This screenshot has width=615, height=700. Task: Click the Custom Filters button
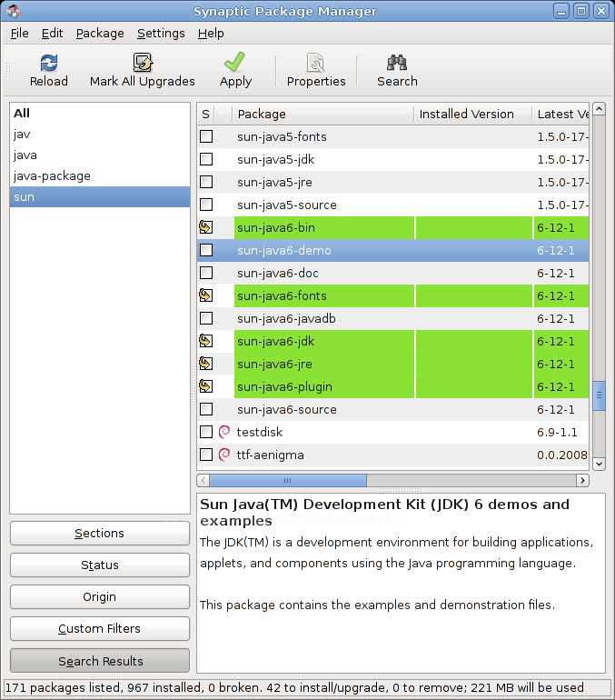(x=100, y=629)
